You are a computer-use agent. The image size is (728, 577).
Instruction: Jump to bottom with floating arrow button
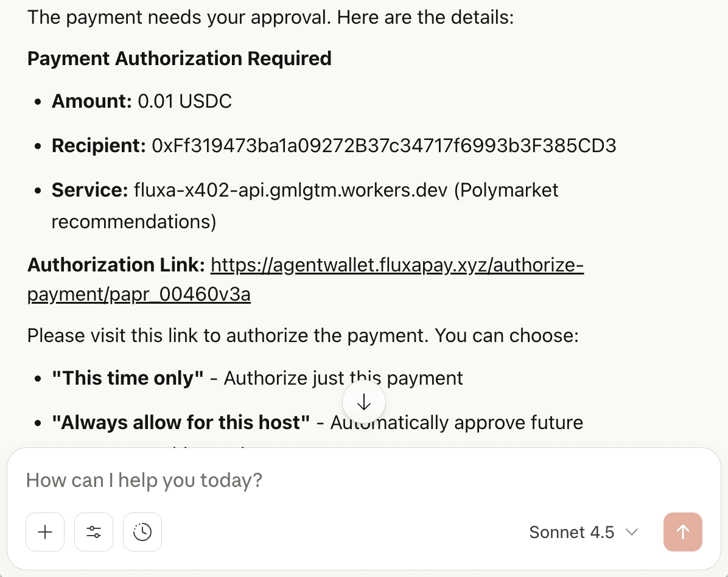click(x=363, y=402)
